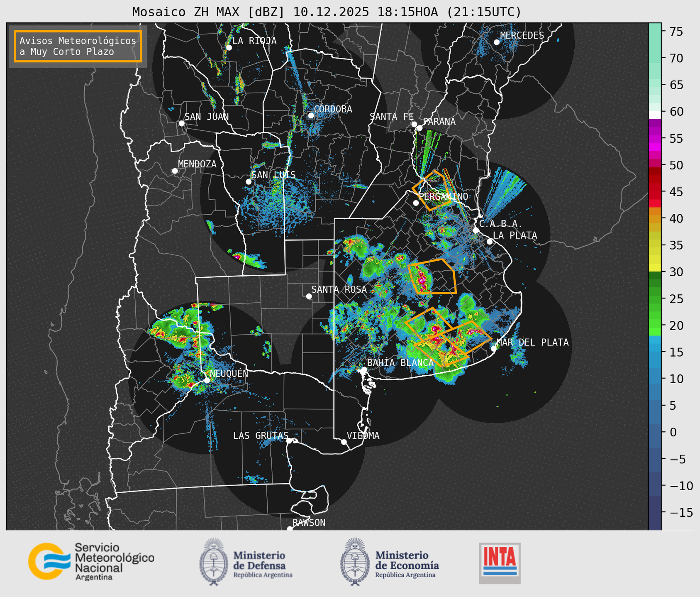Select the C.A.B.A. city label
The width and height of the screenshot is (700, 597).
(x=500, y=224)
